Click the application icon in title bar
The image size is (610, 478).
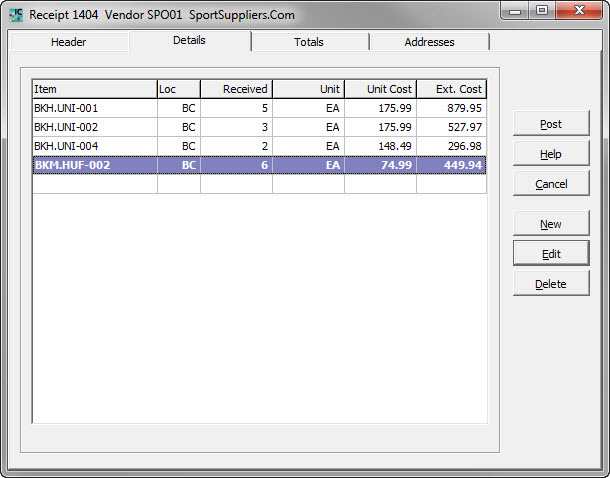point(15,15)
